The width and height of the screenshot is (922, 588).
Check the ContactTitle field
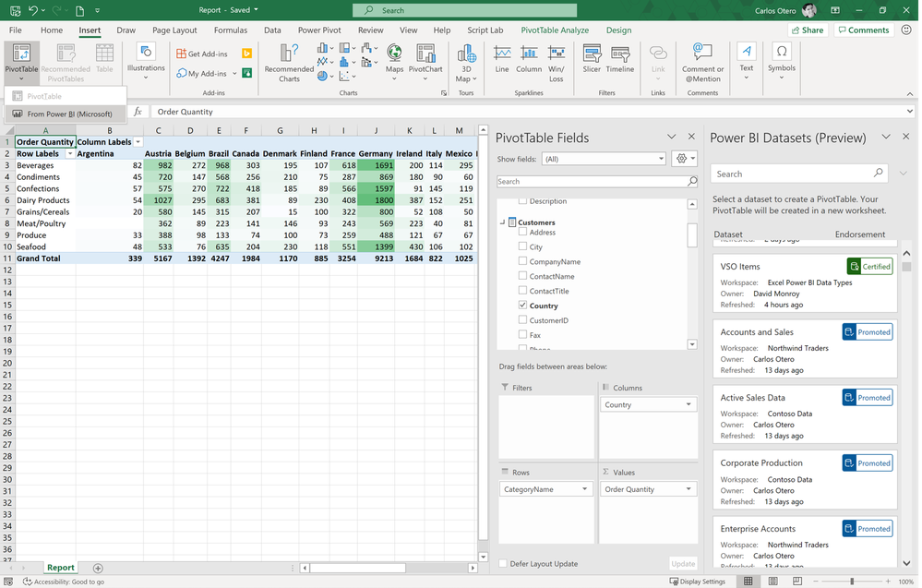tap(522, 291)
